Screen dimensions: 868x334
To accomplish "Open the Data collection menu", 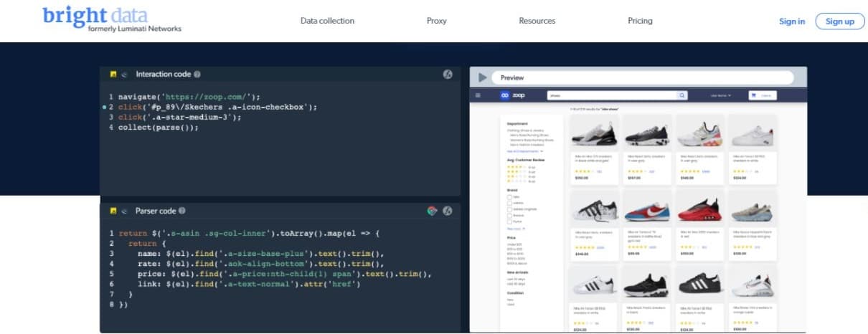I will pos(327,21).
